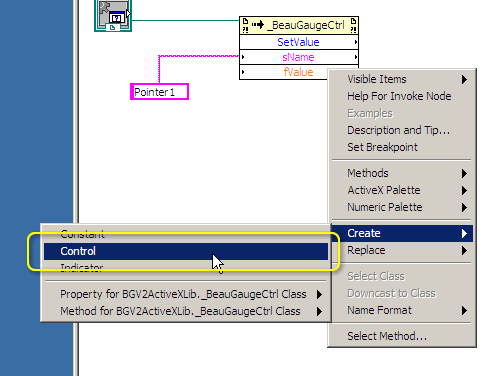Click the invoke node arrow icon

pos(258,25)
